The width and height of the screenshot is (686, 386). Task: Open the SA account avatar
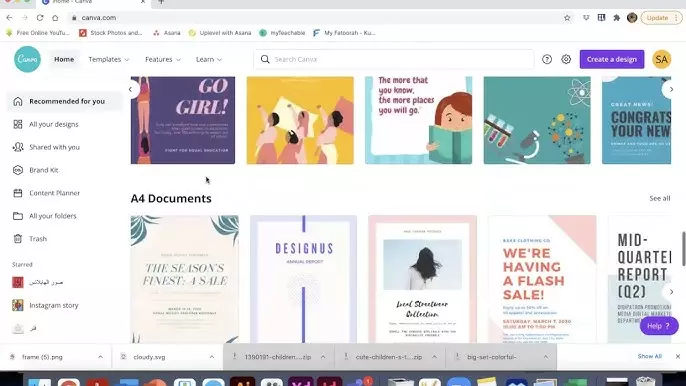[662, 59]
